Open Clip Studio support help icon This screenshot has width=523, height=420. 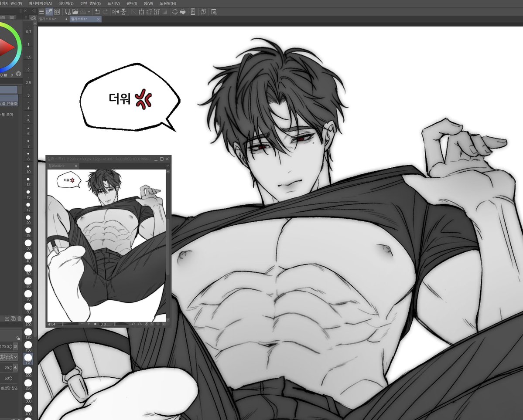tap(203, 12)
